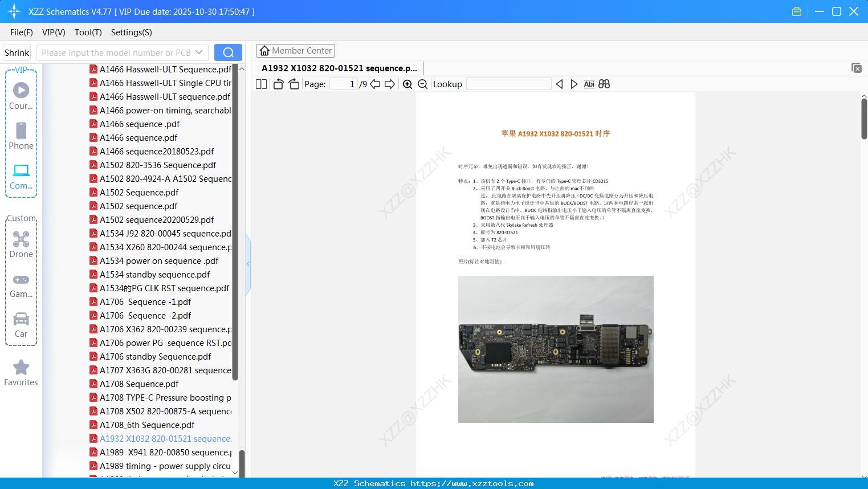The image size is (868, 489).
Task: Click the binoculars search icon
Action: click(x=604, y=84)
